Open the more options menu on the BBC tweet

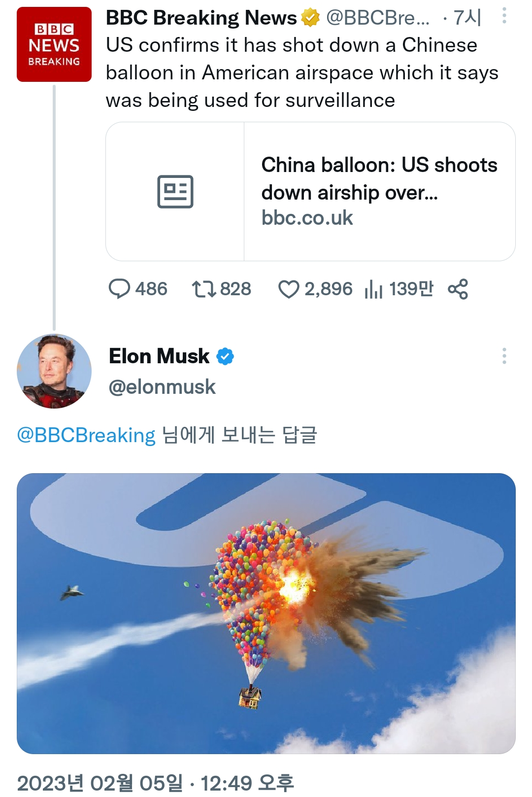(x=504, y=16)
